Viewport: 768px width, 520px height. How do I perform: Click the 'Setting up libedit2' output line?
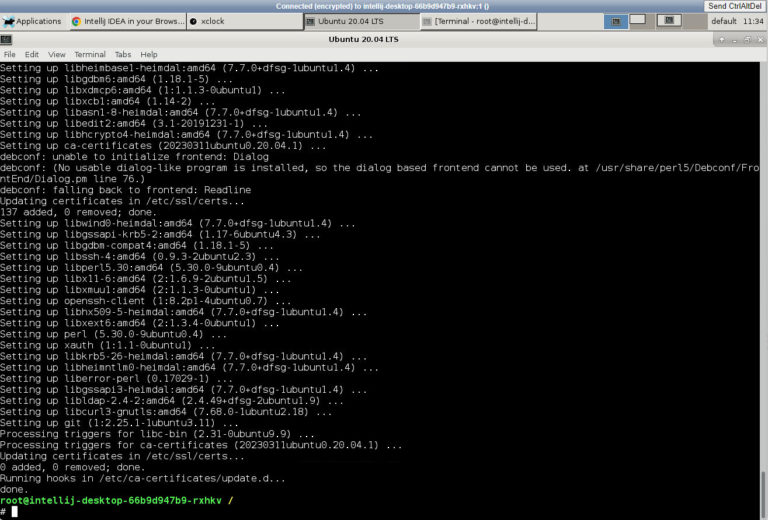pyautogui.click(x=134, y=124)
